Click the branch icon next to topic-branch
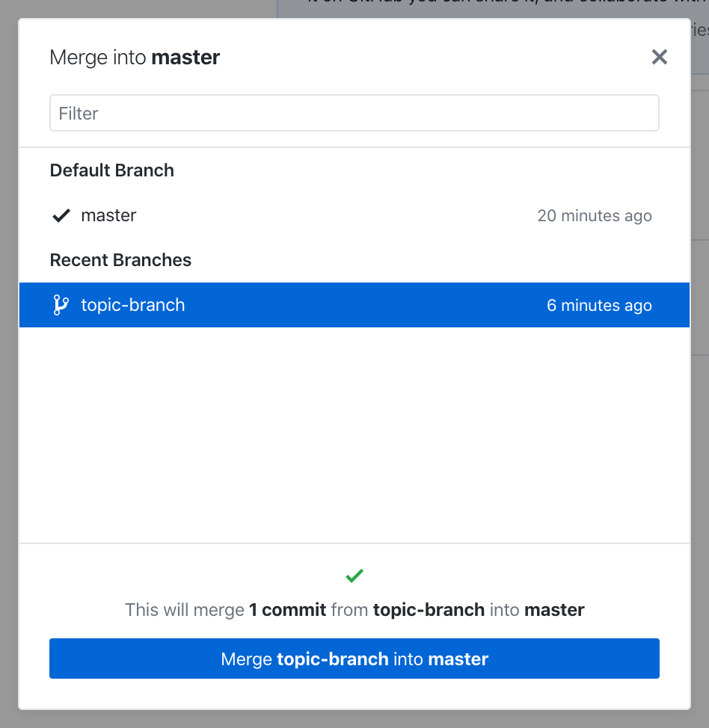The width and height of the screenshot is (709, 728). tap(61, 305)
